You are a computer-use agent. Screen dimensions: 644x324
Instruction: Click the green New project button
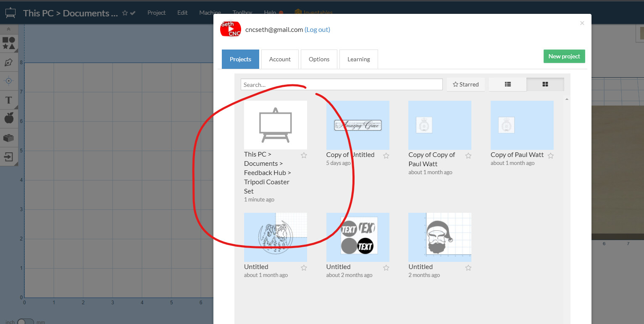(564, 56)
